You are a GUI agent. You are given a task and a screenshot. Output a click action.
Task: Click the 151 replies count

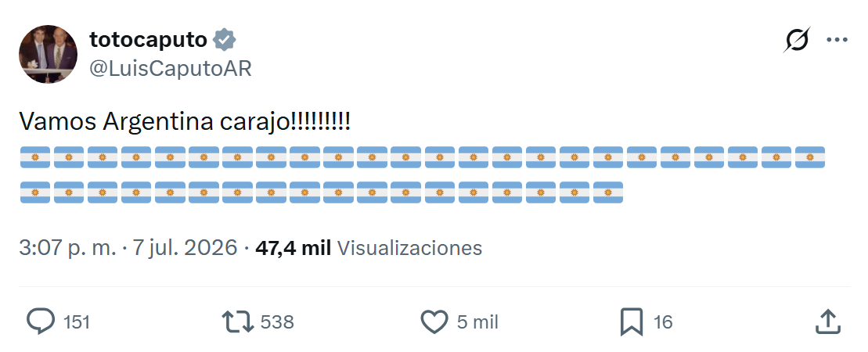click(77, 322)
